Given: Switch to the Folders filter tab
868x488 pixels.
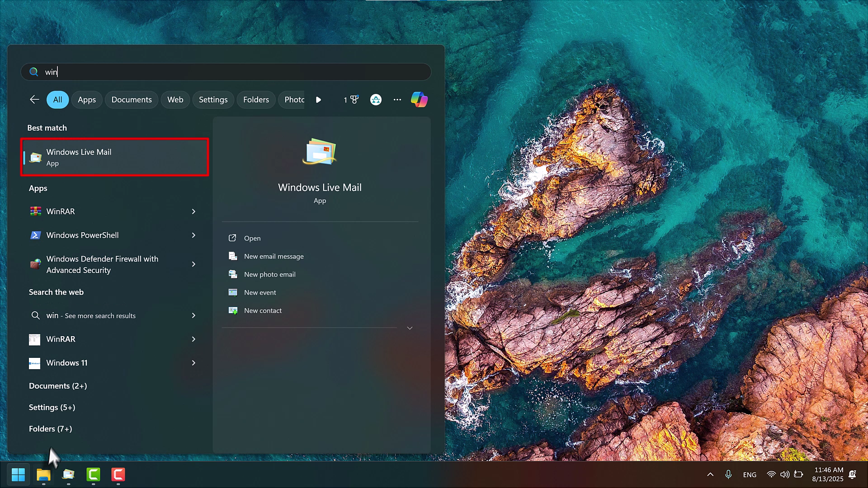Looking at the screenshot, I should pyautogui.click(x=256, y=99).
